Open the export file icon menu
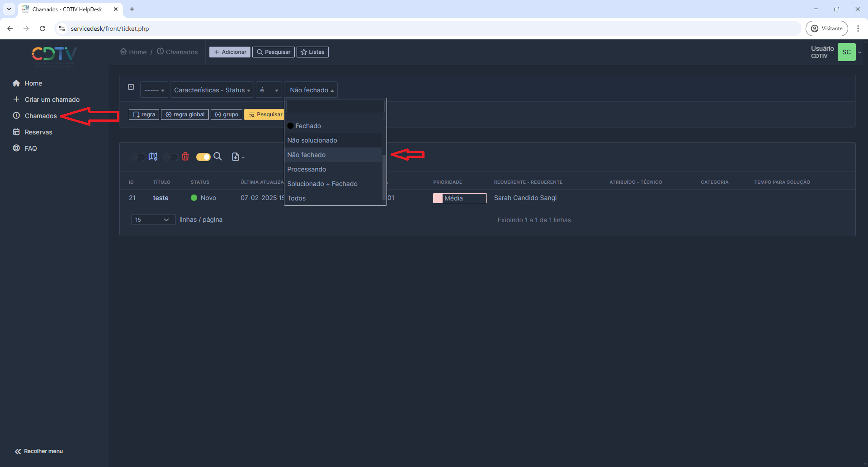The width and height of the screenshot is (868, 467). point(238,157)
